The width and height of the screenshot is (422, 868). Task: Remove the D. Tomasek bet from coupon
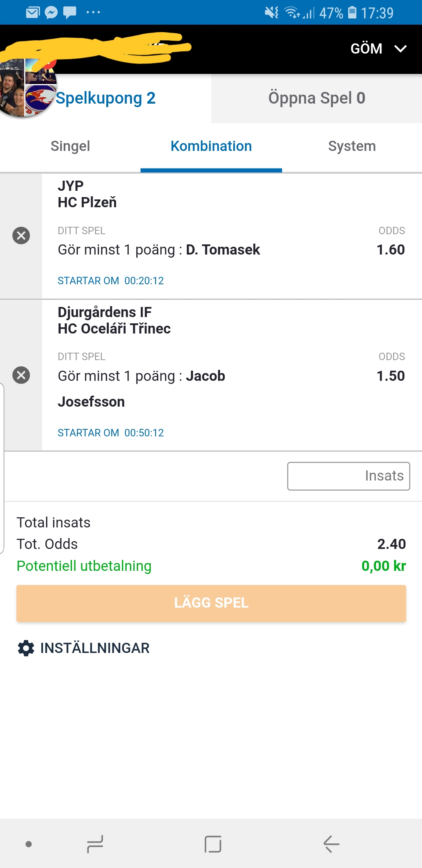click(21, 235)
